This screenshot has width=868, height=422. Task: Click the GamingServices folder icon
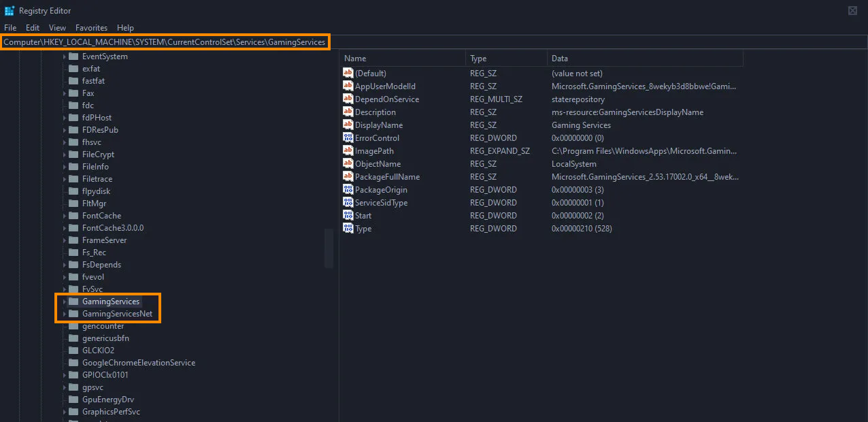pyautogui.click(x=73, y=302)
